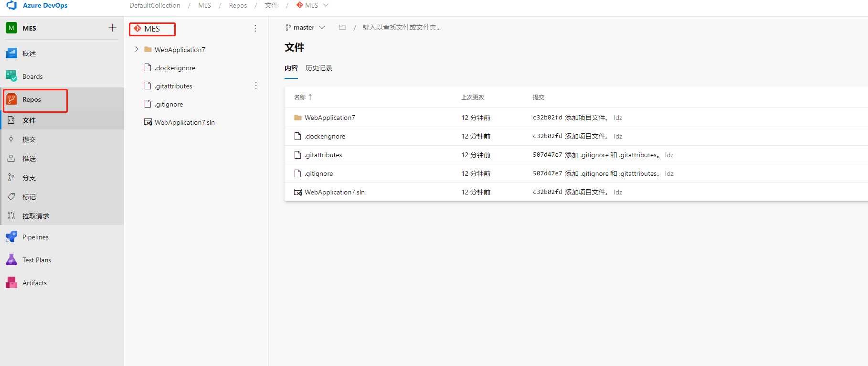Click the 文件 files icon in sidebar
The width and height of the screenshot is (868, 366).
[11, 120]
